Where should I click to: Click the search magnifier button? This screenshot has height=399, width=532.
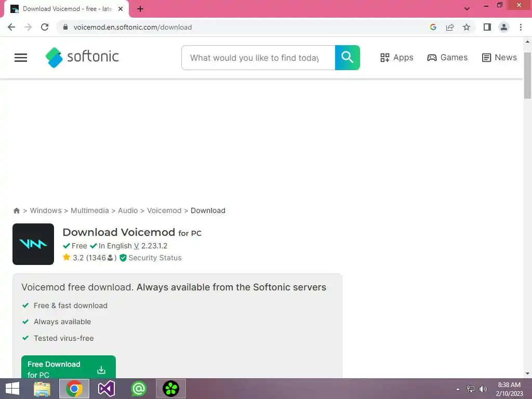click(x=347, y=58)
